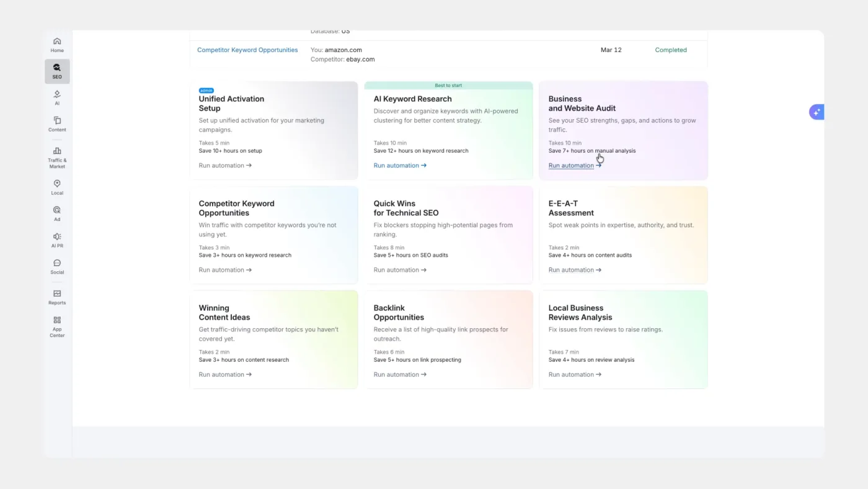Run automation for E-E-A-T Assessment
868x489 pixels.
pyautogui.click(x=575, y=270)
